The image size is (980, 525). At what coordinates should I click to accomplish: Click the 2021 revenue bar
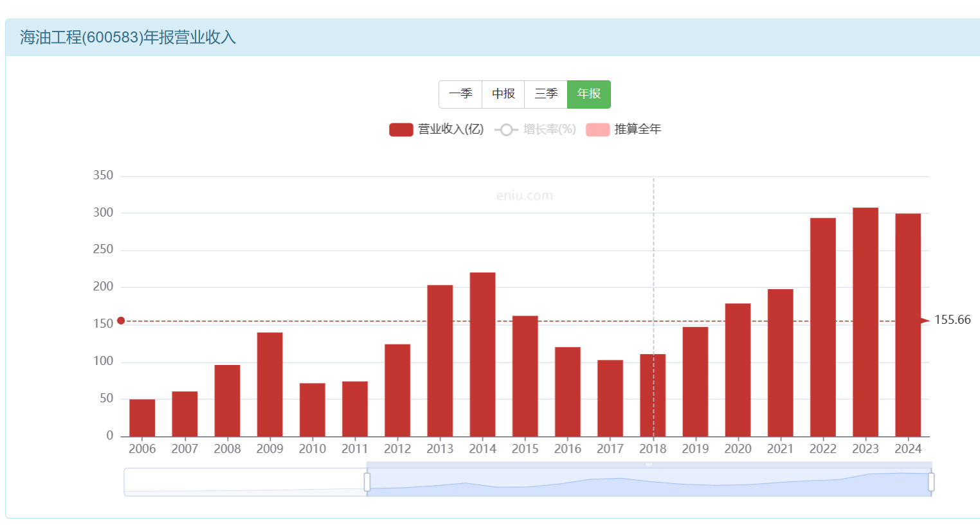[x=780, y=363]
